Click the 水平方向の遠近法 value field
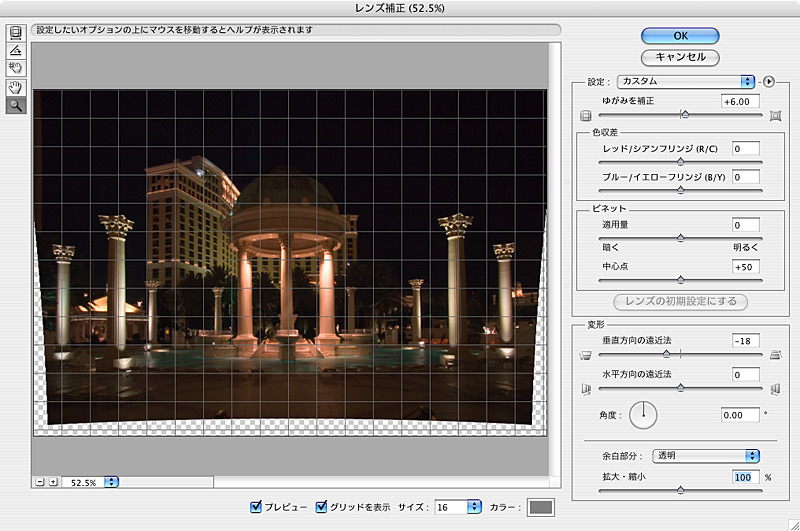Viewport: 800px width, 531px height. point(745,375)
